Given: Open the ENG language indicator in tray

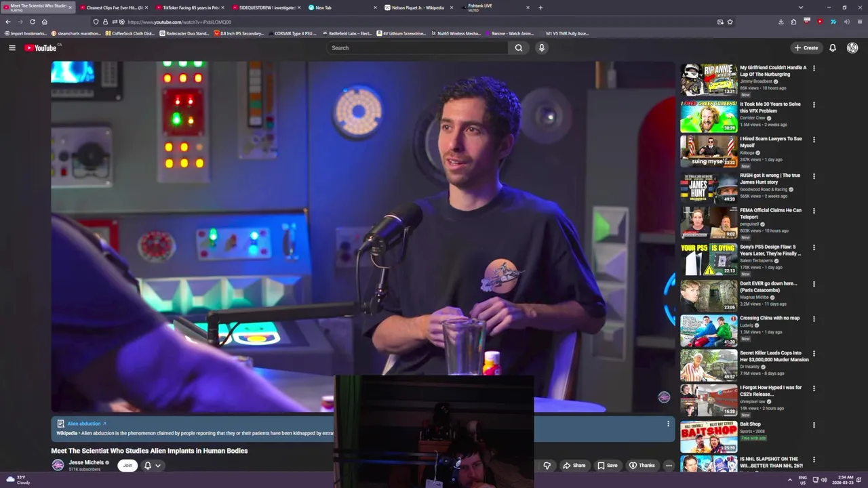Looking at the screenshot, I should click(x=803, y=480).
